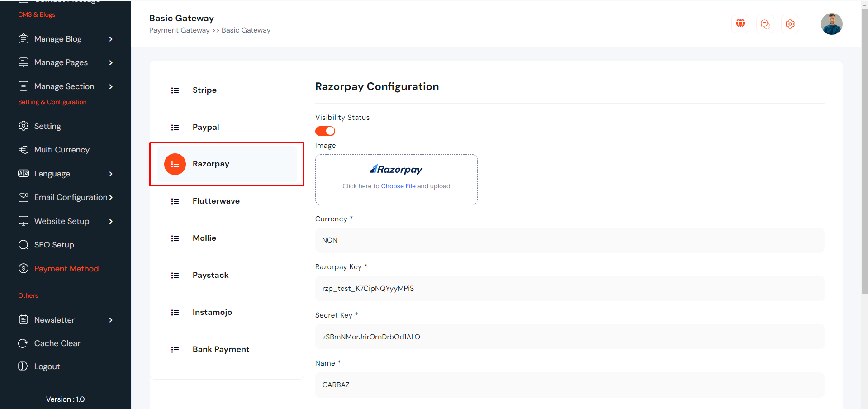Click the Multi Currency euro icon
The width and height of the screenshot is (868, 409).
click(x=23, y=150)
